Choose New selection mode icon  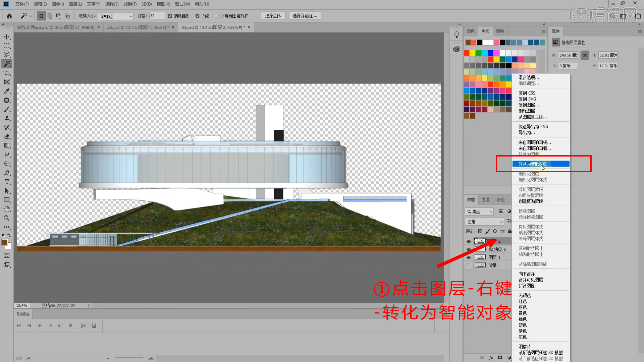coord(41,16)
